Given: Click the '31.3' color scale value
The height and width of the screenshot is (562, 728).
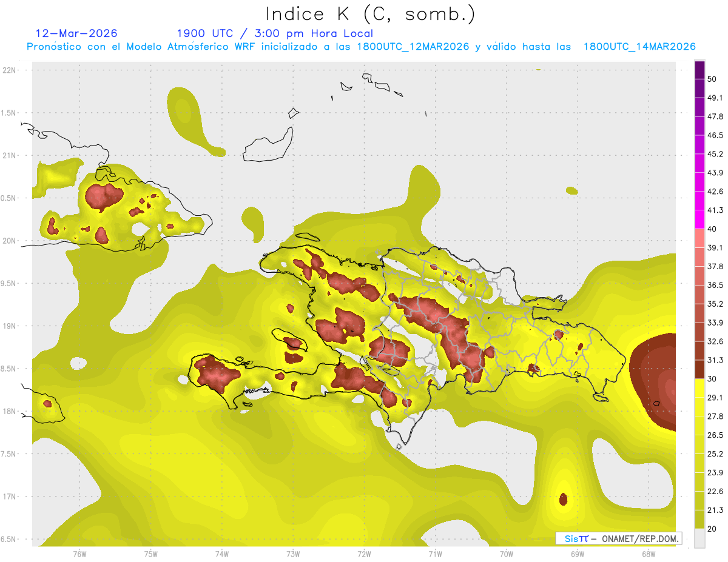Looking at the screenshot, I should [715, 361].
